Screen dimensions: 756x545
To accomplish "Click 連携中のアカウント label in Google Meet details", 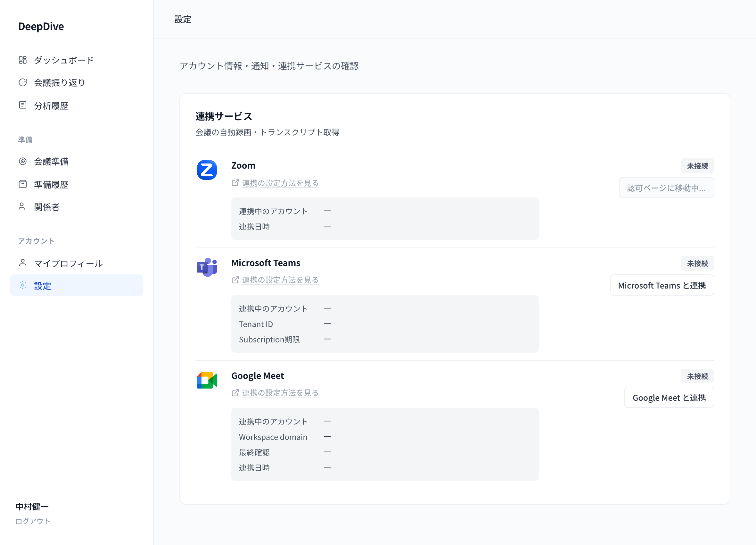I will click(x=273, y=421).
